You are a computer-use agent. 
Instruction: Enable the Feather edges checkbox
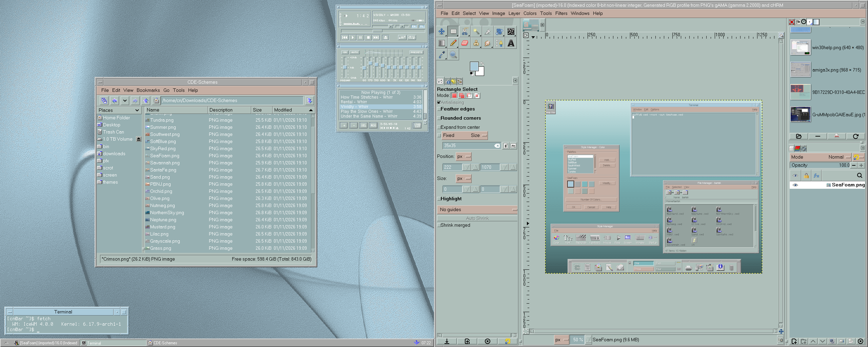click(x=439, y=109)
